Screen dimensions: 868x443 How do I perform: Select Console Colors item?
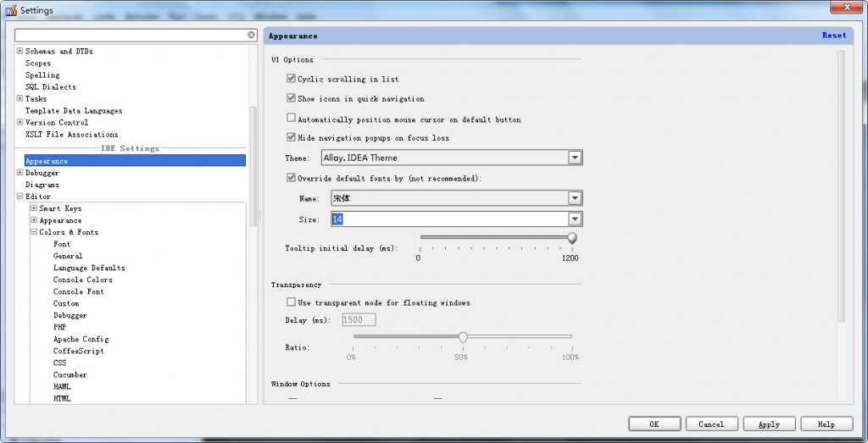tap(82, 280)
